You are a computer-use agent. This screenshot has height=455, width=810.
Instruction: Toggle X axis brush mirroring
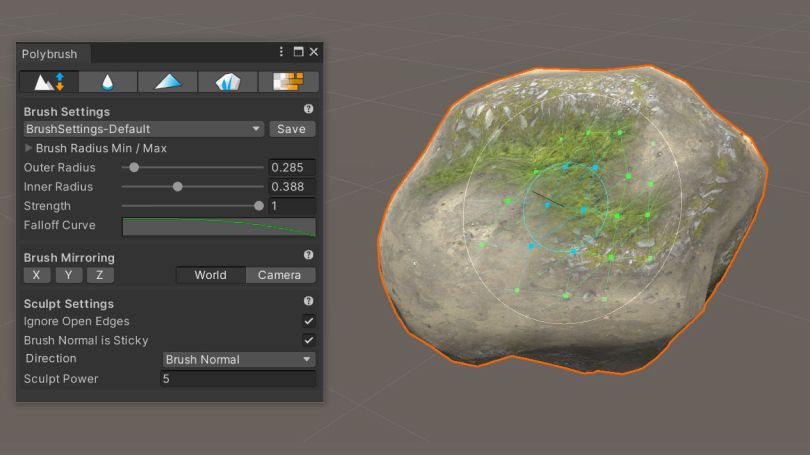(37, 275)
